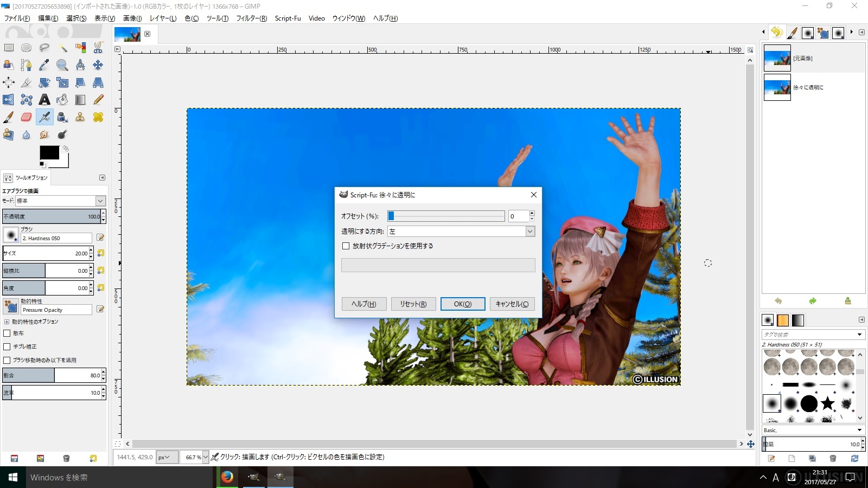Close the Script-Fu dialog with X
The image size is (868, 488).
(534, 195)
